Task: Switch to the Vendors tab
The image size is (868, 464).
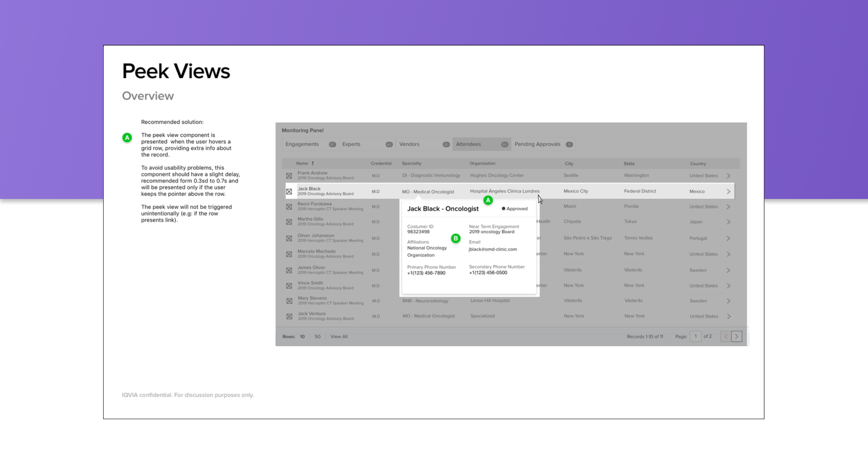Action: (x=409, y=144)
